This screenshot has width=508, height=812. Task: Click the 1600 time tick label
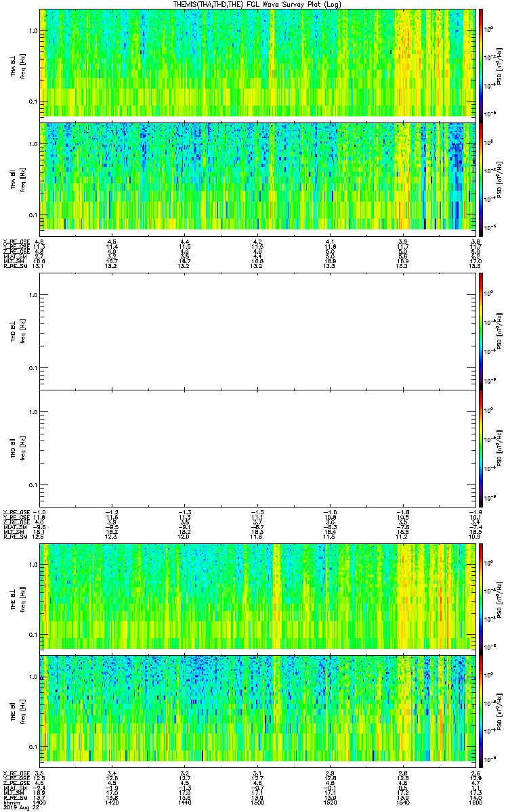[x=476, y=801]
